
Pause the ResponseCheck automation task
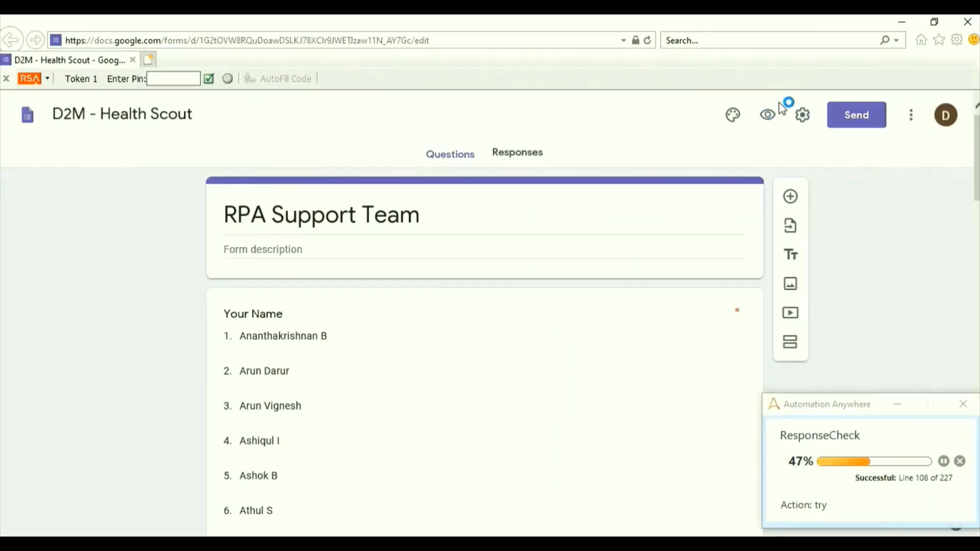pos(943,461)
